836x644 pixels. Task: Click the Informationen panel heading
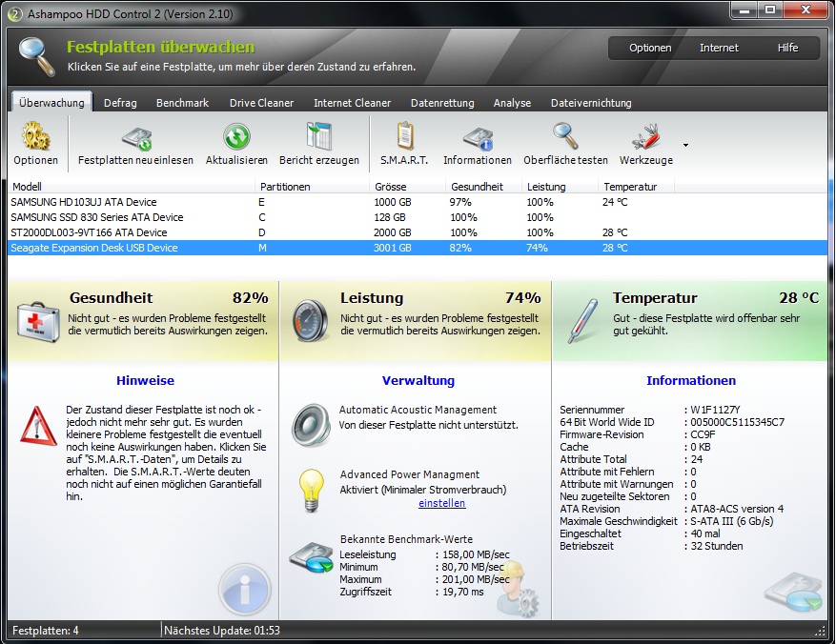(691, 380)
